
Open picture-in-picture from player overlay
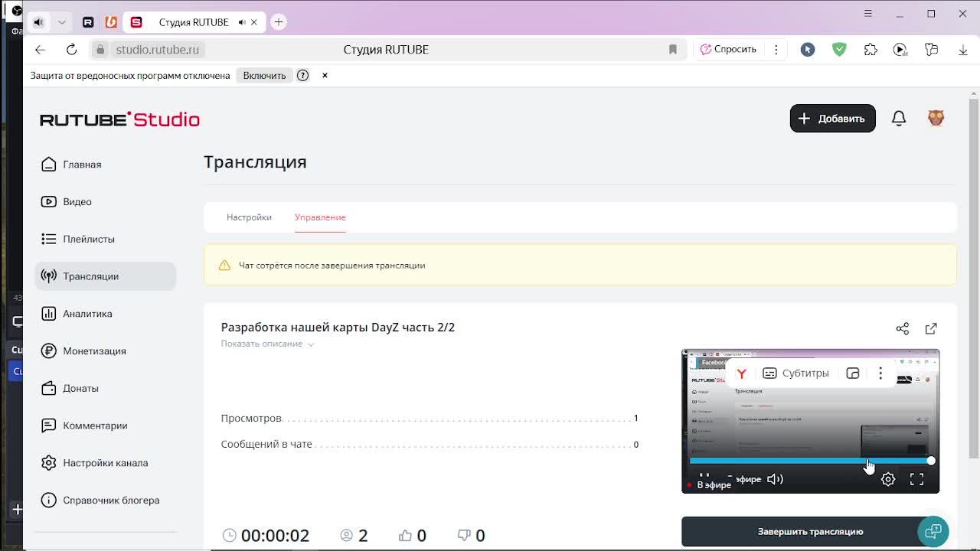853,373
